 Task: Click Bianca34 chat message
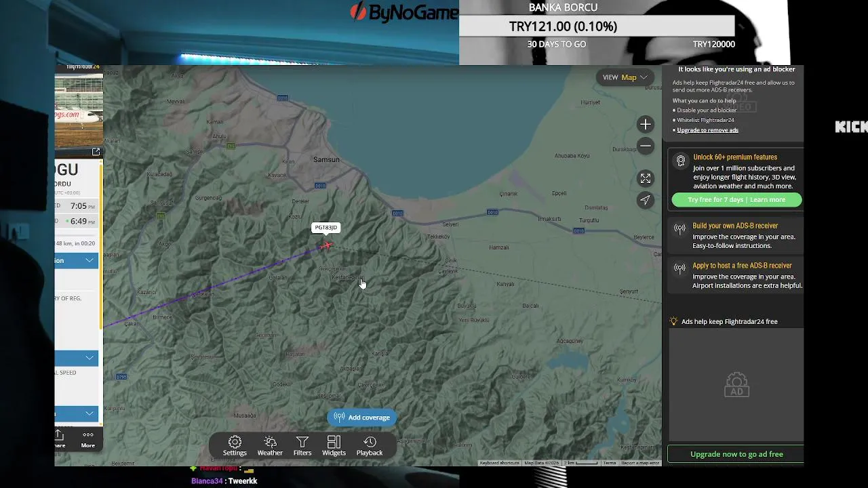(x=224, y=481)
